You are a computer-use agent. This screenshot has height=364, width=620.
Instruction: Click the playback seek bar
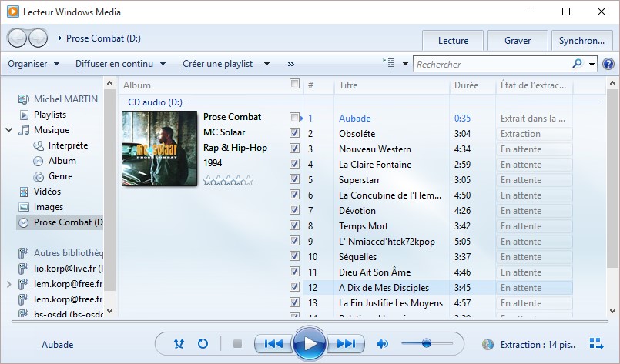[310, 322]
